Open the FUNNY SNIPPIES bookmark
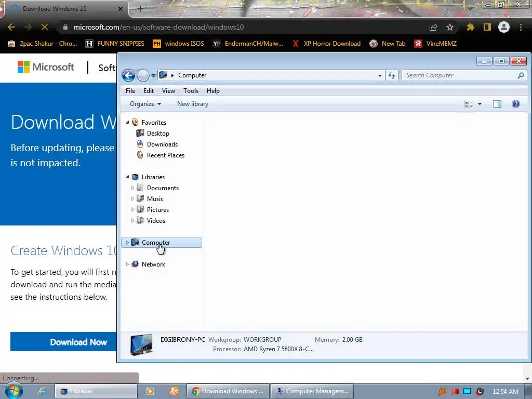This screenshot has height=399, width=532. 115,44
